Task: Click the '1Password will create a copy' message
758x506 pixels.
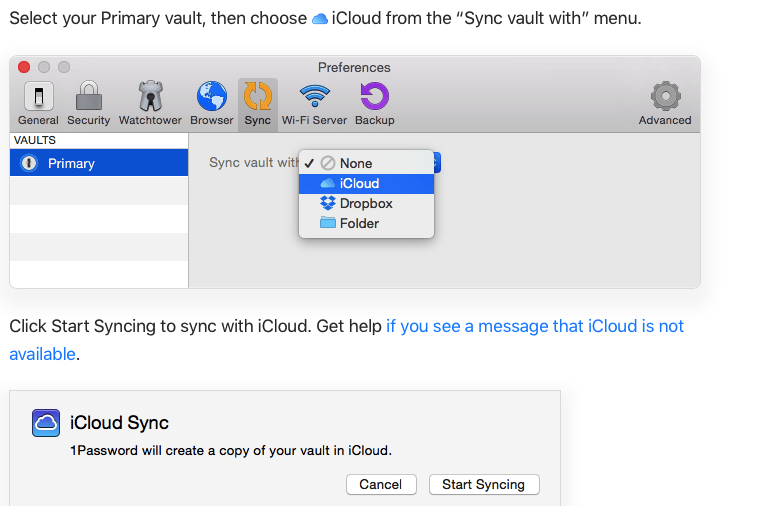Action: (x=231, y=450)
